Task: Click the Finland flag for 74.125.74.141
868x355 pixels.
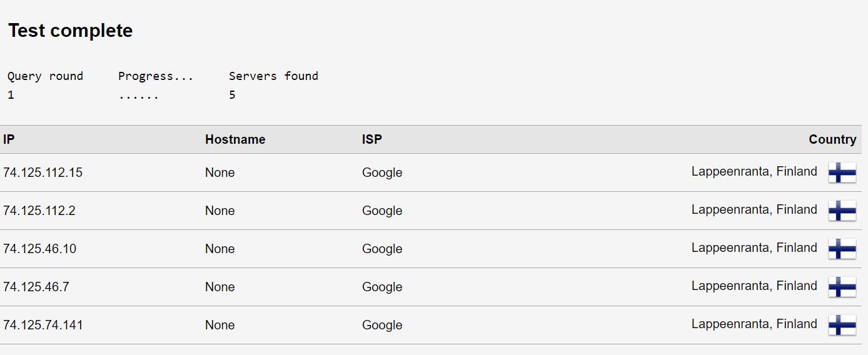Action: [842, 325]
